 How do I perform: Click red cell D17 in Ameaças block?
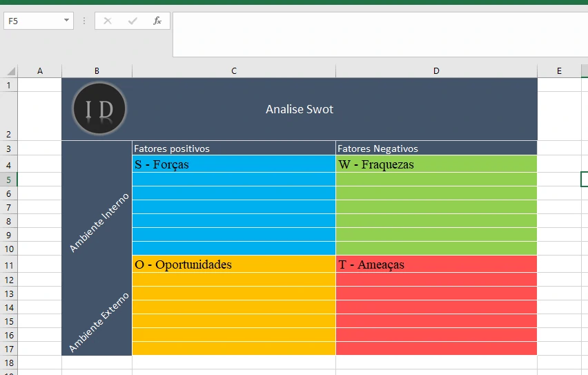coord(436,348)
